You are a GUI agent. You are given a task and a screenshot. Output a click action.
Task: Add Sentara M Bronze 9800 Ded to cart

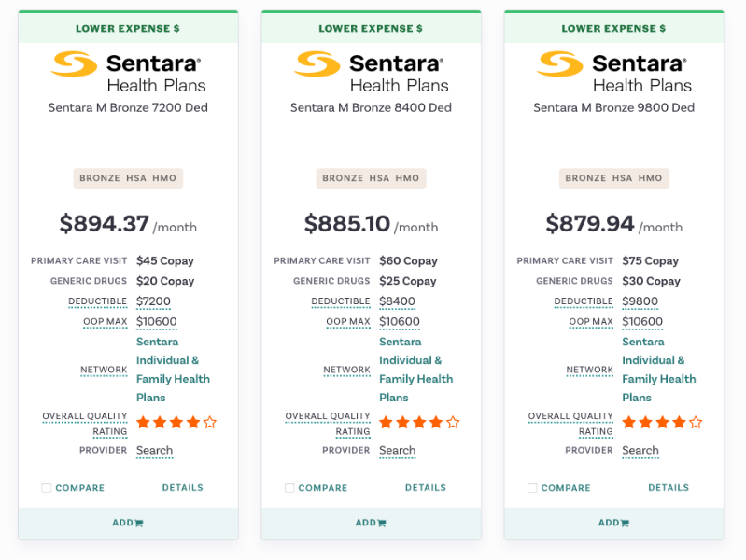(613, 523)
